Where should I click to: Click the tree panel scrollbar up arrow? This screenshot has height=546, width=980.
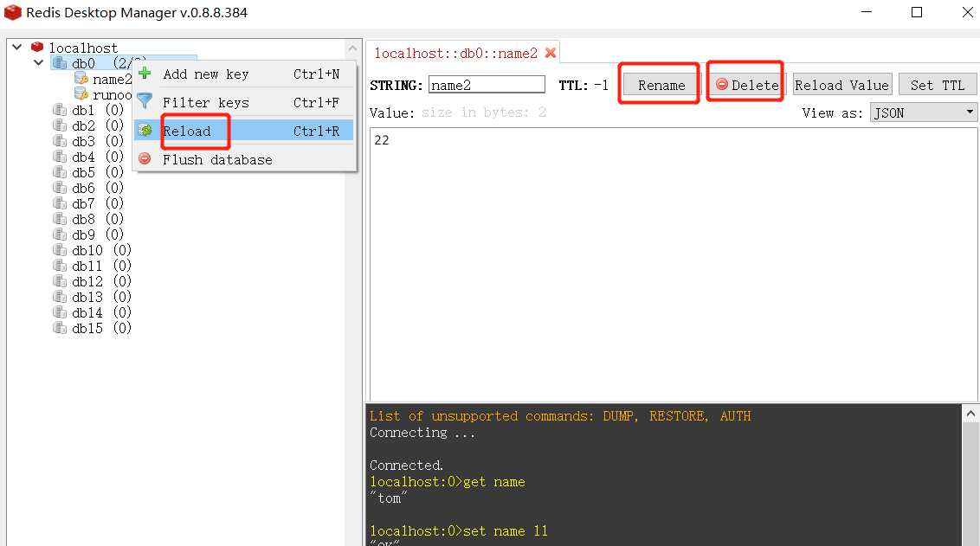click(352, 48)
